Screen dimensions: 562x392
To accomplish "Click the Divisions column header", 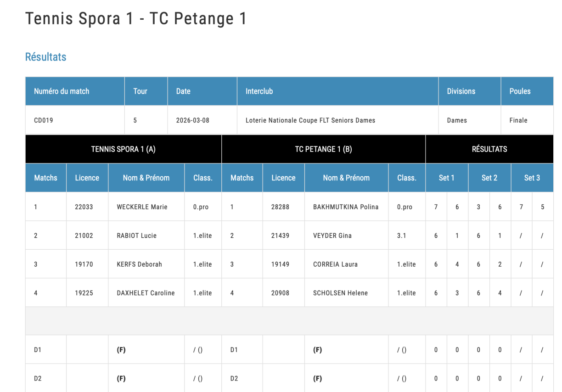I will 461,91.
